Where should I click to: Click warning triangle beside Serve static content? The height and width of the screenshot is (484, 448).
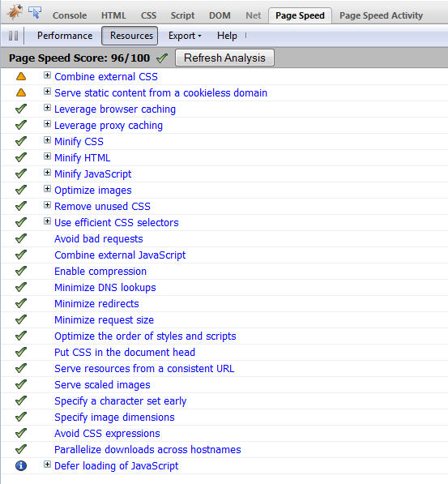point(21,92)
